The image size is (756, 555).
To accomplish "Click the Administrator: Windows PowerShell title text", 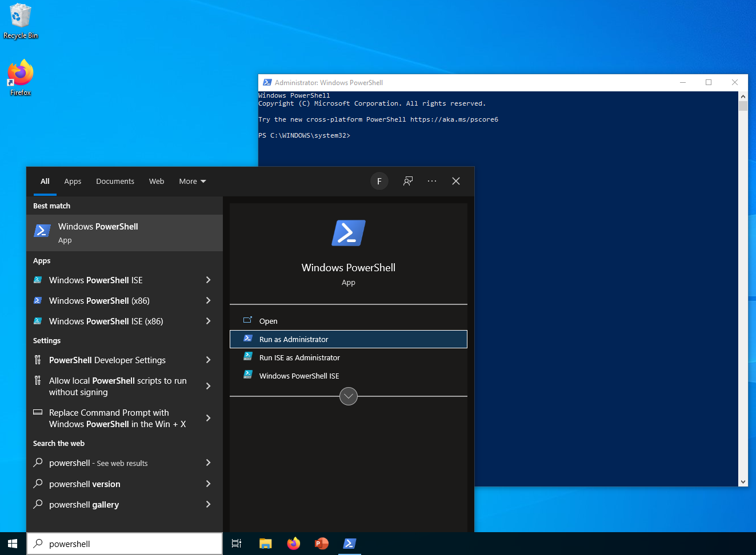I will pos(329,82).
